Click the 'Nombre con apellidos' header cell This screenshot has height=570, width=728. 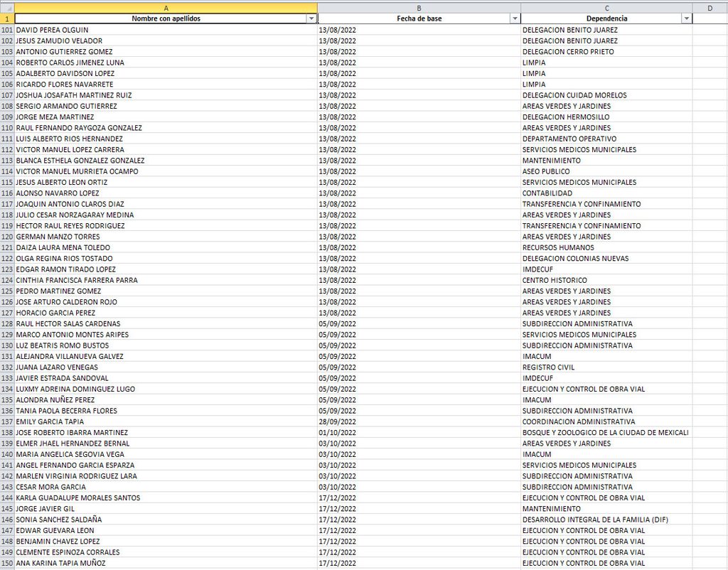pyautogui.click(x=166, y=18)
